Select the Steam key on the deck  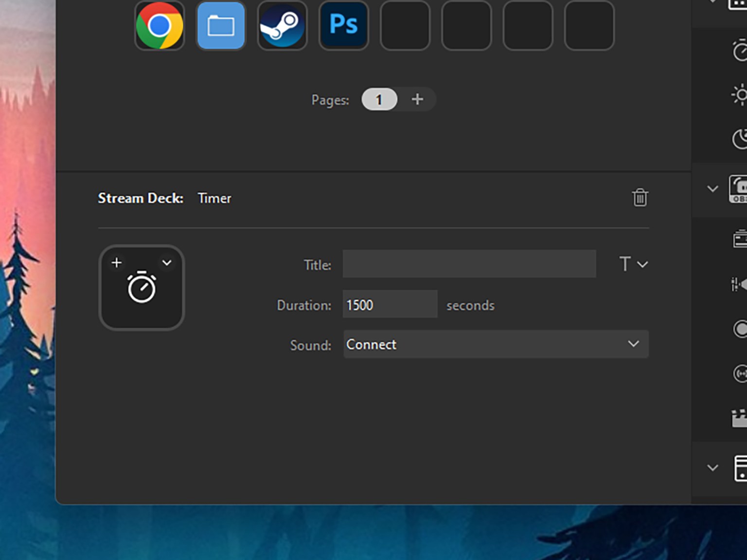click(x=282, y=25)
